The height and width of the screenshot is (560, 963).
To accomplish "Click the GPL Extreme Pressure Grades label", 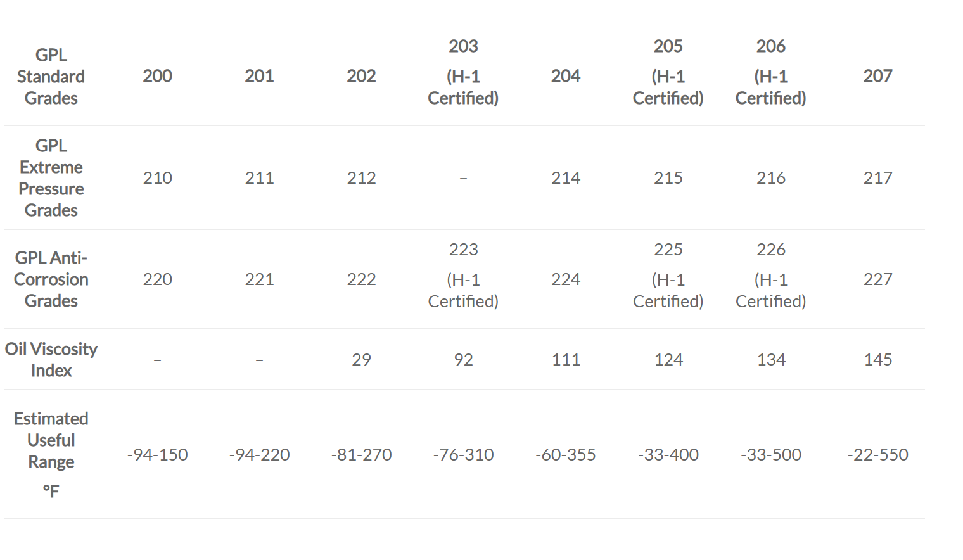I will click(51, 178).
